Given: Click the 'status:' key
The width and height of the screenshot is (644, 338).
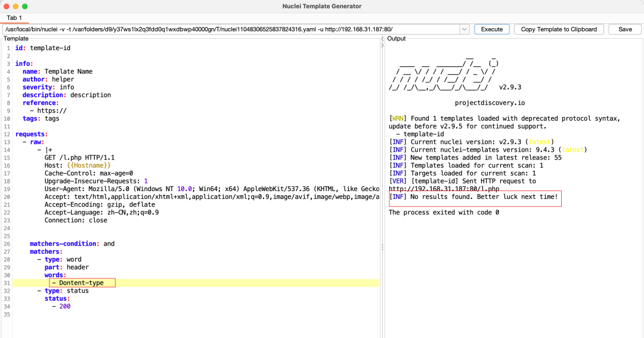Looking at the screenshot, I should tap(57, 299).
